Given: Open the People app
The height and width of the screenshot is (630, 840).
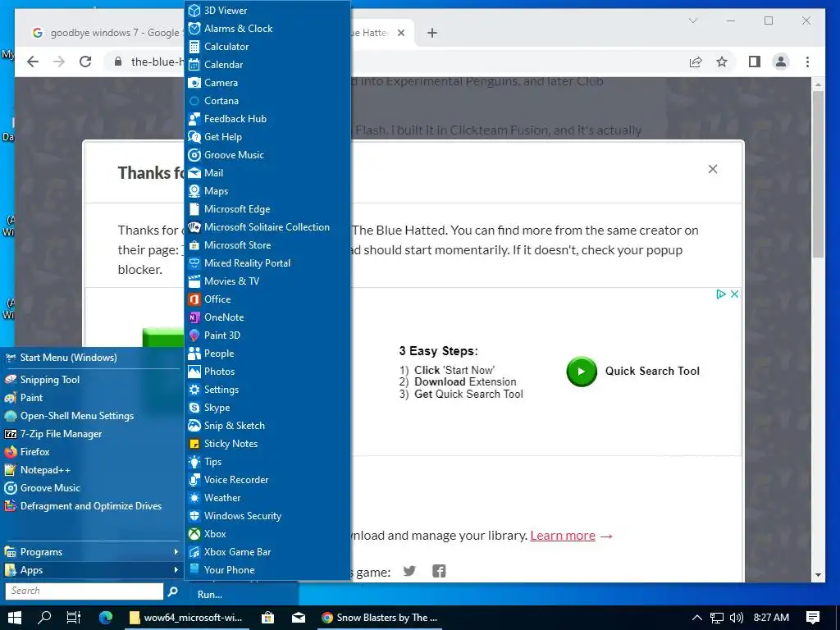Looking at the screenshot, I should (268, 354).
